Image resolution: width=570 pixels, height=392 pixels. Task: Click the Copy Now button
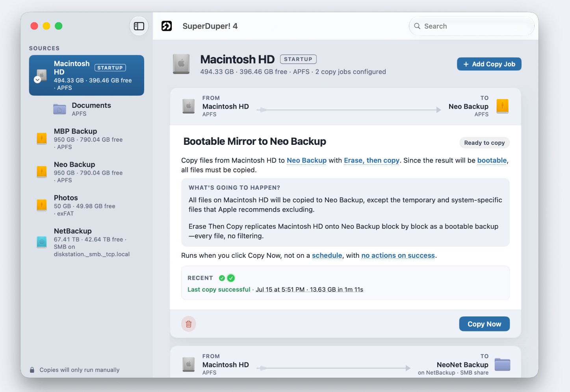pos(484,324)
